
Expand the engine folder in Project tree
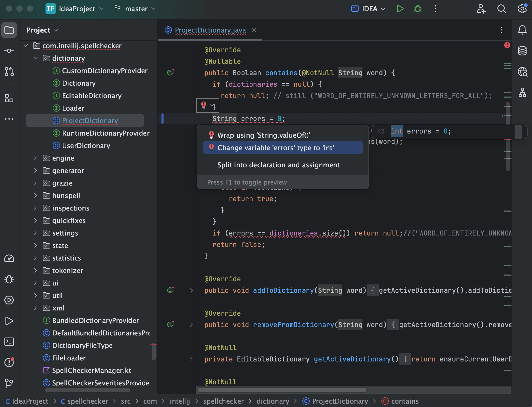36,158
